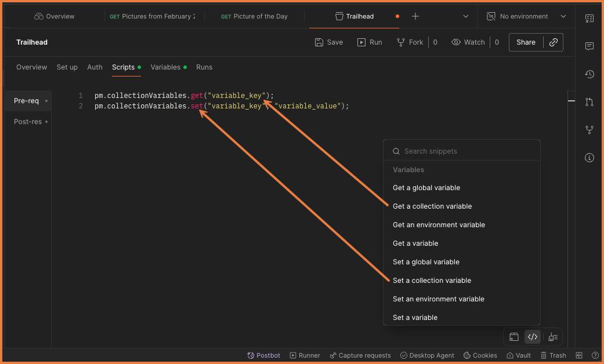This screenshot has width=604, height=364.
Task: Open Runner in the status bar
Action: (x=305, y=355)
